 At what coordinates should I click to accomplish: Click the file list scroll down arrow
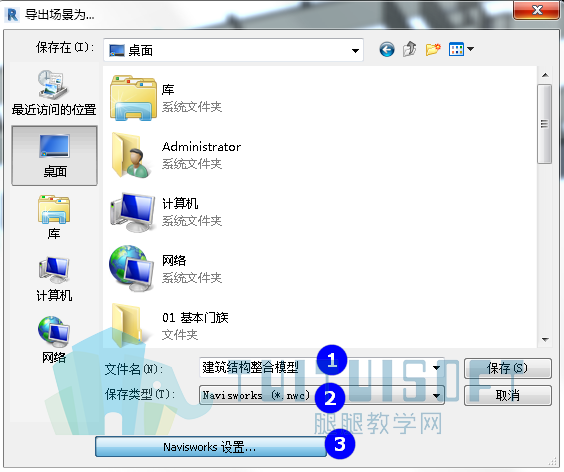(545, 339)
